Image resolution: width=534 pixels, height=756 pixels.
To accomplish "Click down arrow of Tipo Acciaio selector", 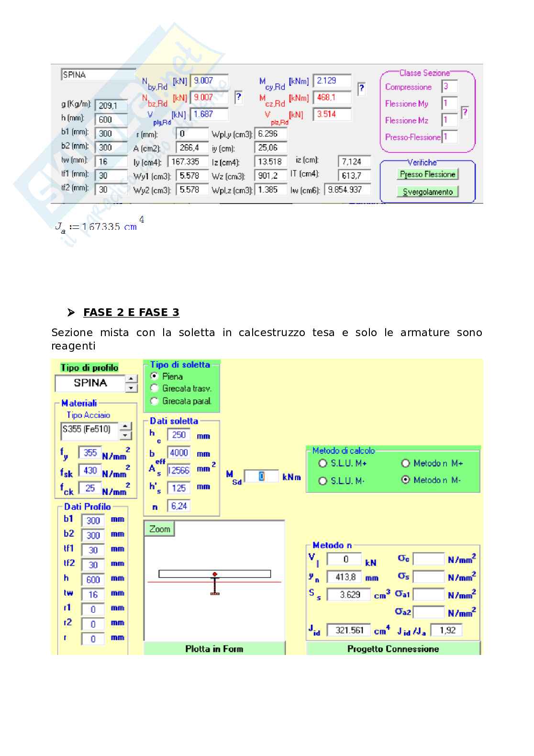I will [125, 435].
